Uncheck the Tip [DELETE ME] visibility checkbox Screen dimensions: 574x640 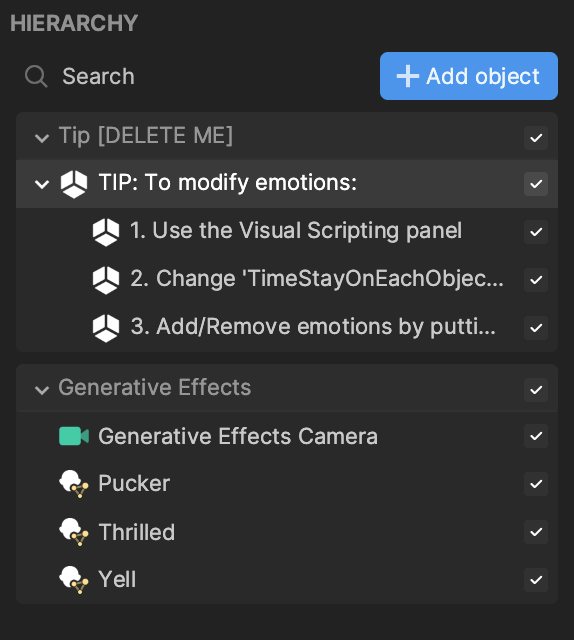pyautogui.click(x=536, y=138)
